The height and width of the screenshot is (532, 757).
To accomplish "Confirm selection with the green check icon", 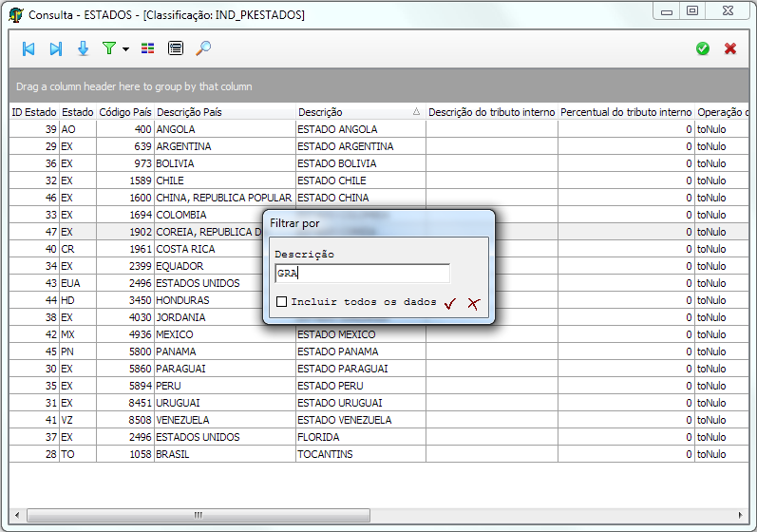I will tap(703, 48).
